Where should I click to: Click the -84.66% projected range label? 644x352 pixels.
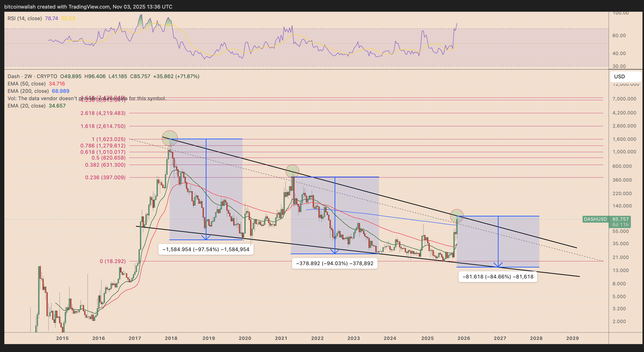(498, 277)
